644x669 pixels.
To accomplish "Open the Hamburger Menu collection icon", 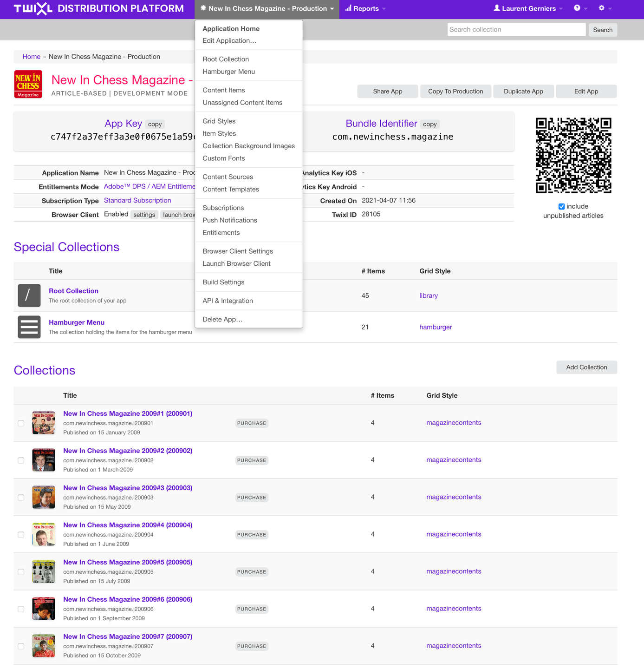I will click(x=29, y=327).
